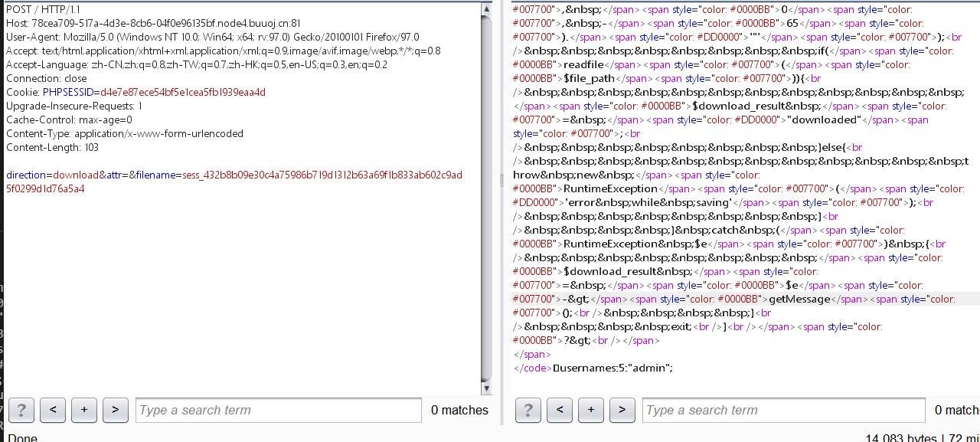Click the Done status text
Screen dimensions: 980x442
(22, 438)
